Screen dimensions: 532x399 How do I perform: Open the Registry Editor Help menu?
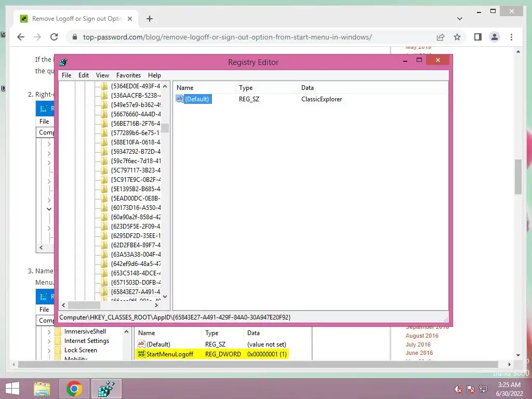[x=154, y=75]
